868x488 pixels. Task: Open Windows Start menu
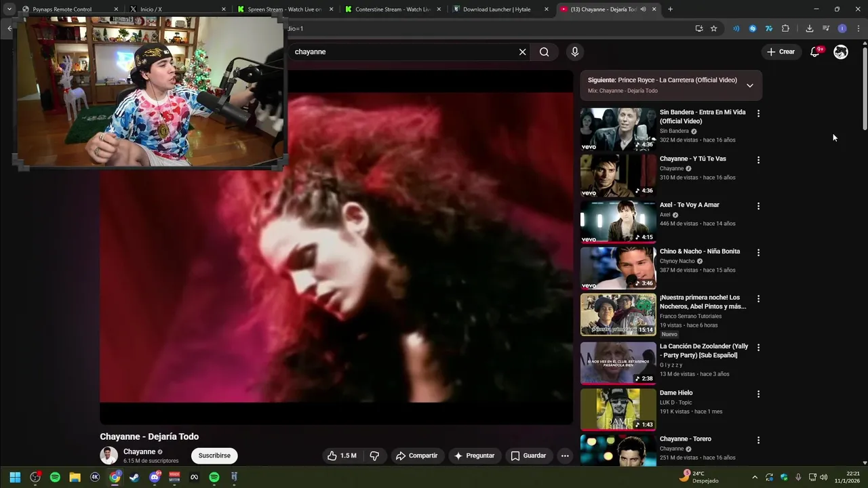15,477
